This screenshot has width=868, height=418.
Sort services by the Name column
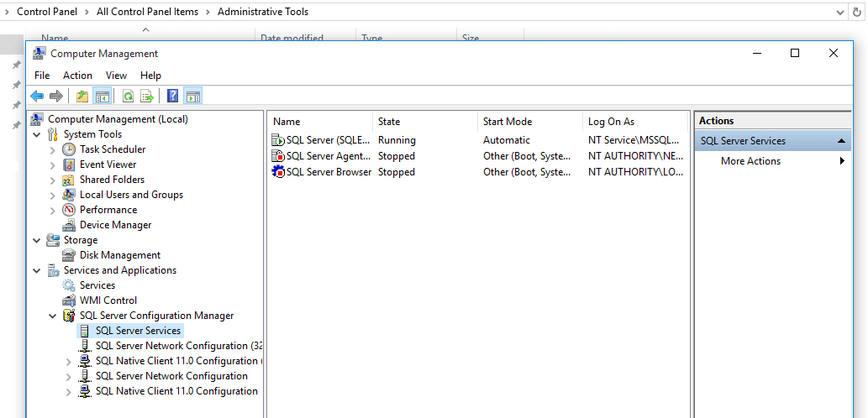tap(320, 122)
